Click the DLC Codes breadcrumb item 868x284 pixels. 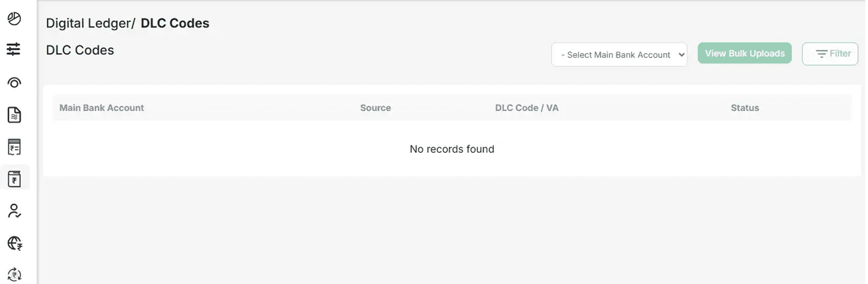click(175, 23)
